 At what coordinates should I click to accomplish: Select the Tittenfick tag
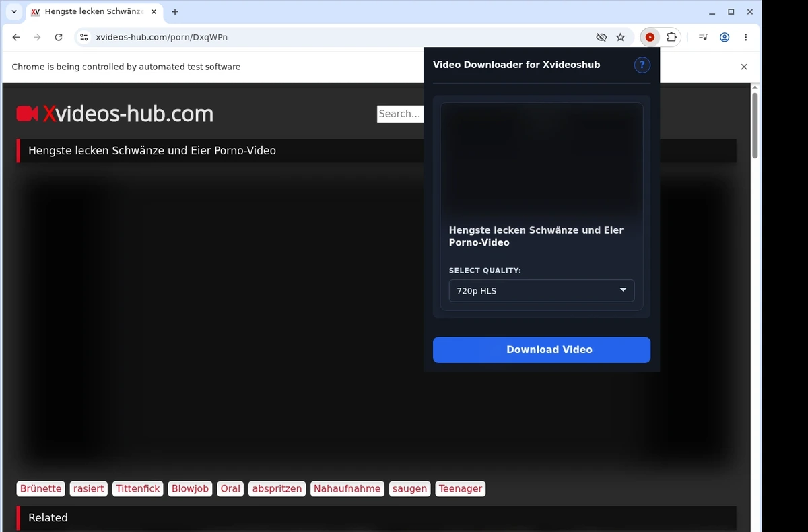click(138, 489)
